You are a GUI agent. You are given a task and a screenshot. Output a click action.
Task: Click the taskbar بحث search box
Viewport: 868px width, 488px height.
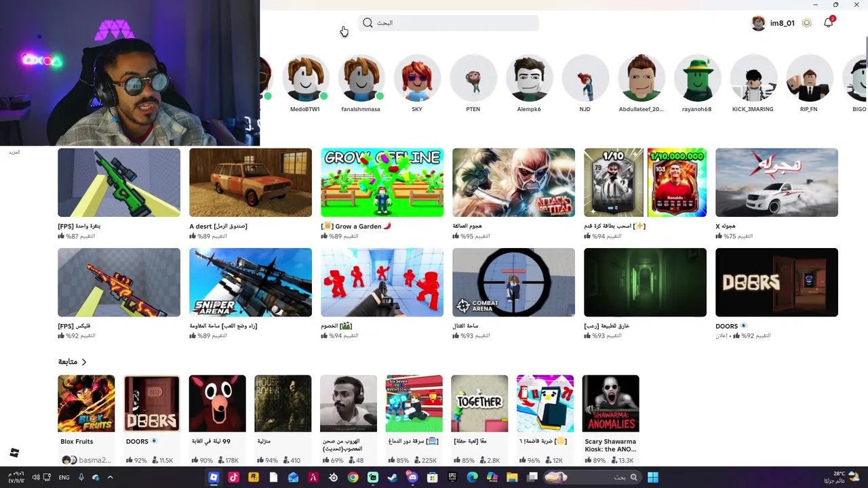point(591,477)
